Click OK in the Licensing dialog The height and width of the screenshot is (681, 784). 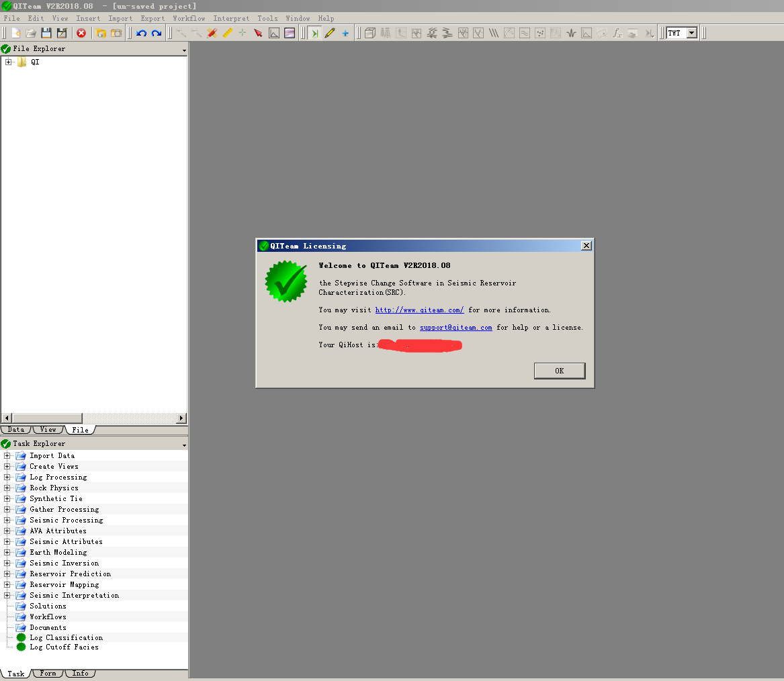pyautogui.click(x=560, y=371)
